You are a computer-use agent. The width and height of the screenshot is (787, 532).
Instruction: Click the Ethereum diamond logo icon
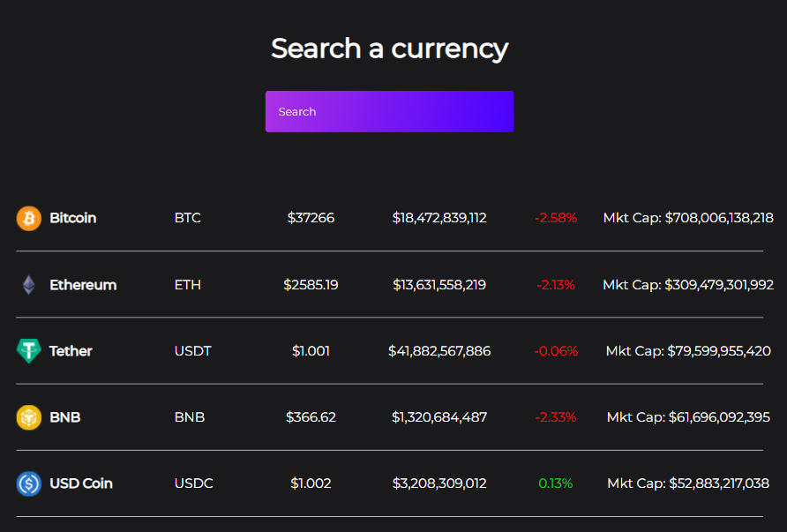click(x=29, y=285)
